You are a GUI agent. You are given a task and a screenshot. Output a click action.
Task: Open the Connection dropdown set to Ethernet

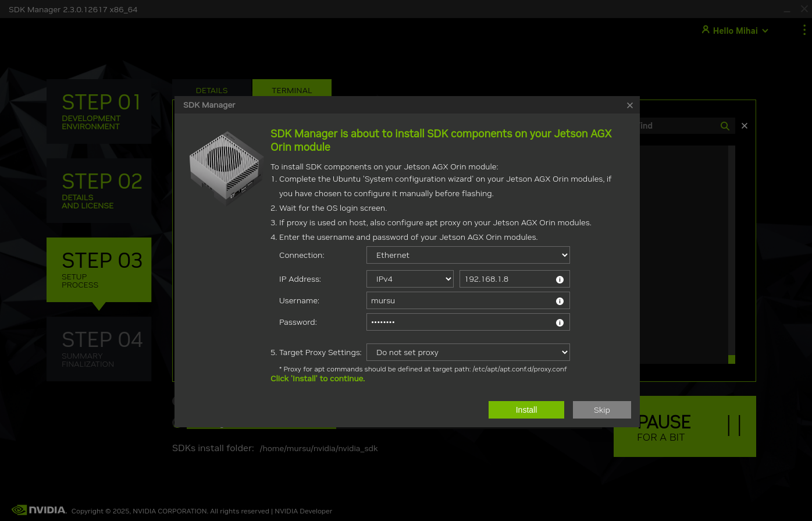(x=468, y=255)
